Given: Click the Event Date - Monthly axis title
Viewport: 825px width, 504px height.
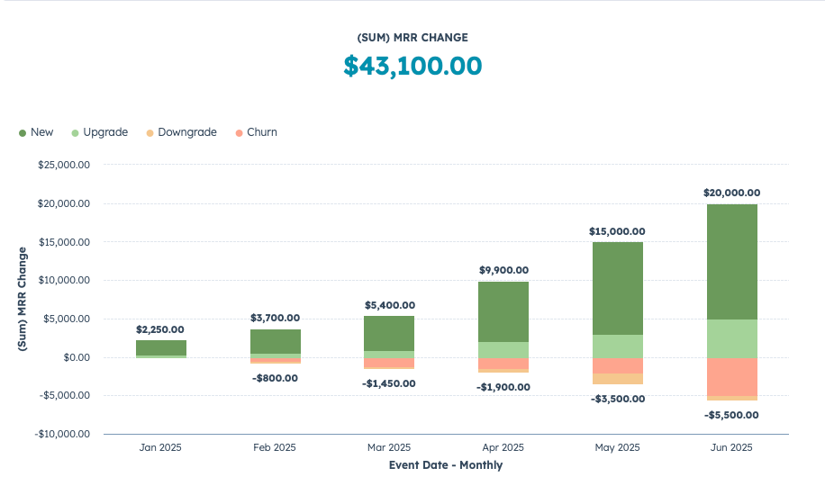Looking at the screenshot, I should [446, 465].
